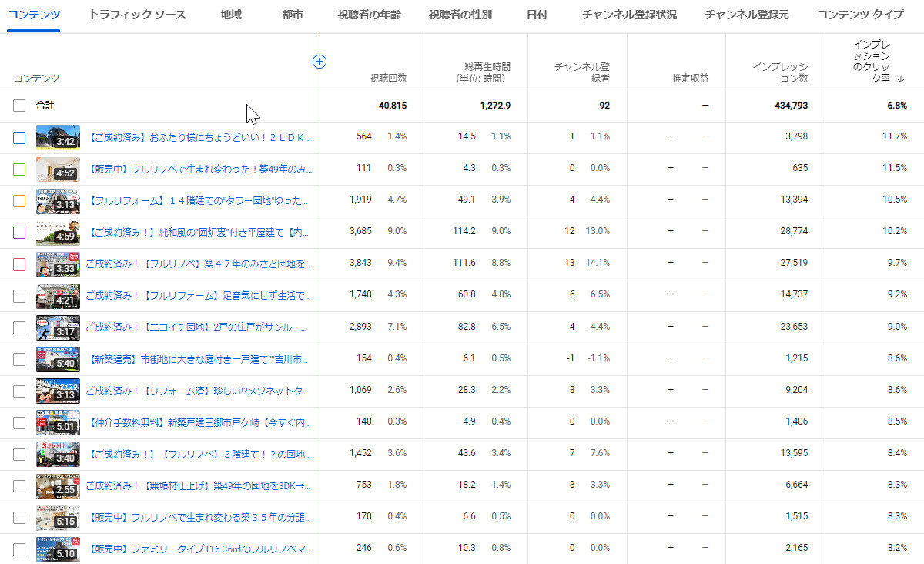
Task: Open thumbnail of the 3:42 video
Action: coord(58,136)
